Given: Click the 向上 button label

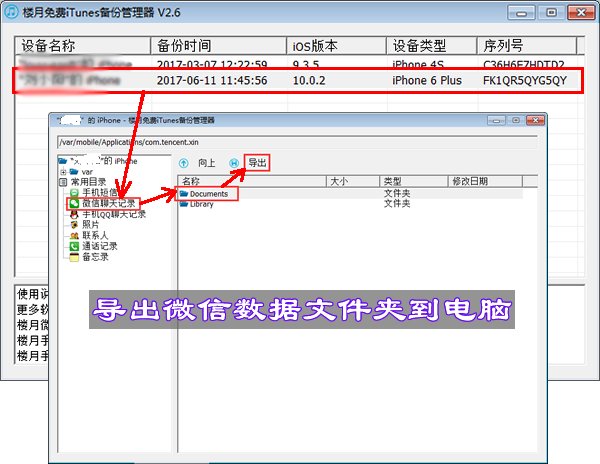Looking at the screenshot, I should [207, 163].
